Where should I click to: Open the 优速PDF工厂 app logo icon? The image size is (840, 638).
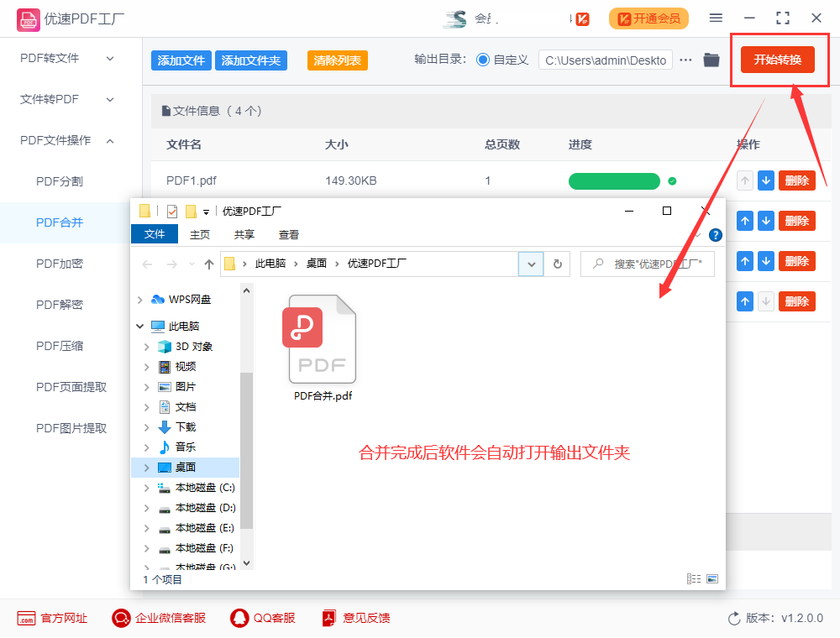29,18
